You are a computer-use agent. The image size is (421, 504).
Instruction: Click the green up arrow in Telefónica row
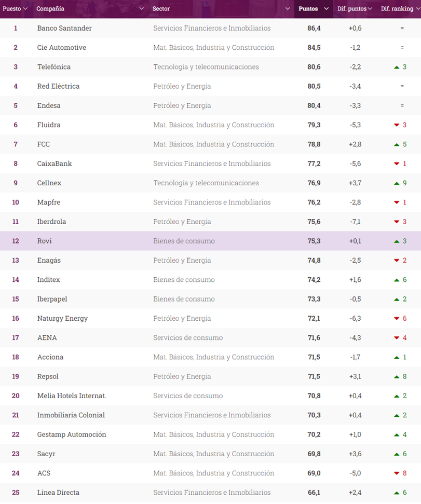397,67
